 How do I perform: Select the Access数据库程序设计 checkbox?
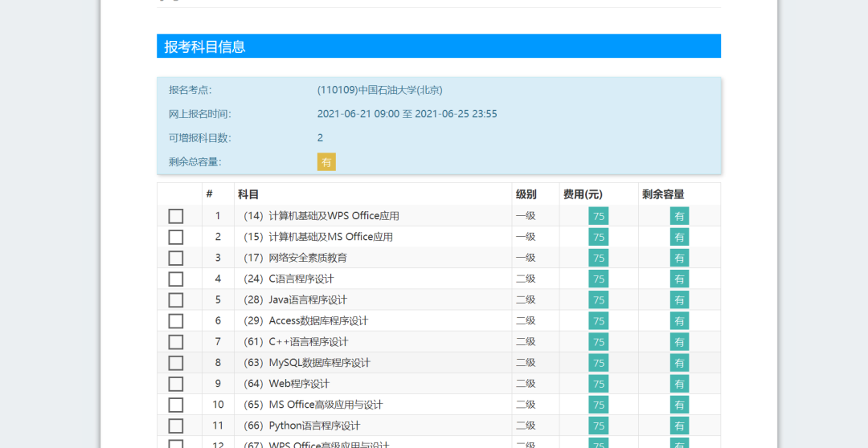(175, 321)
